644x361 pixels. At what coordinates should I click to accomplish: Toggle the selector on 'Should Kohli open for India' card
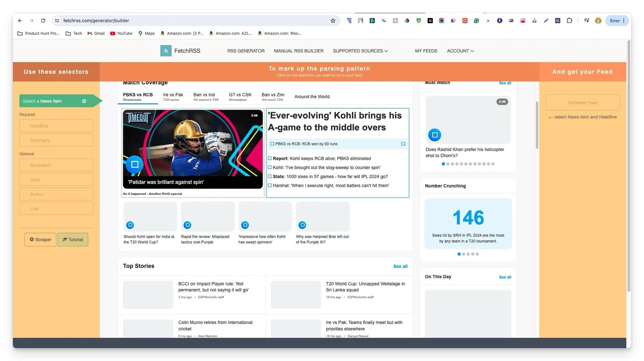pyautogui.click(x=130, y=225)
